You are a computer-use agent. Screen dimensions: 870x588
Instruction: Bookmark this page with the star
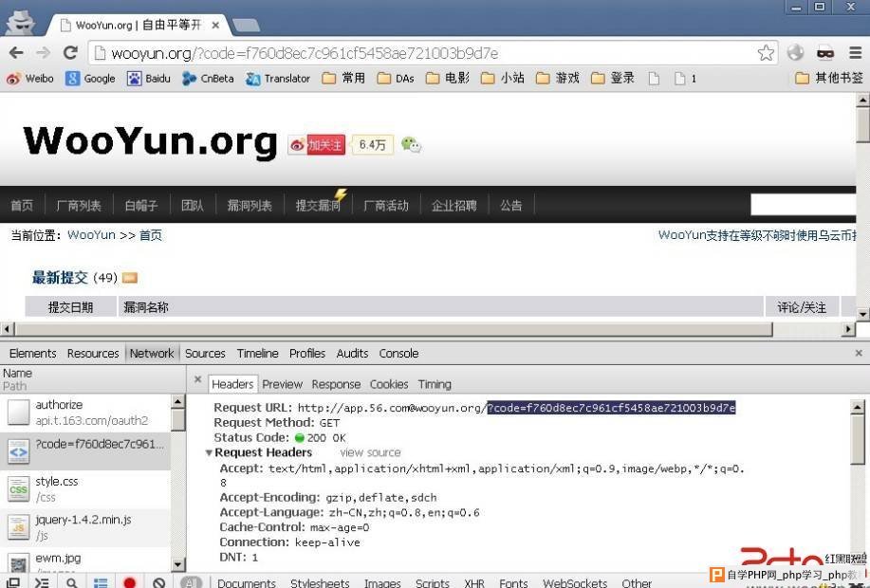click(766, 53)
